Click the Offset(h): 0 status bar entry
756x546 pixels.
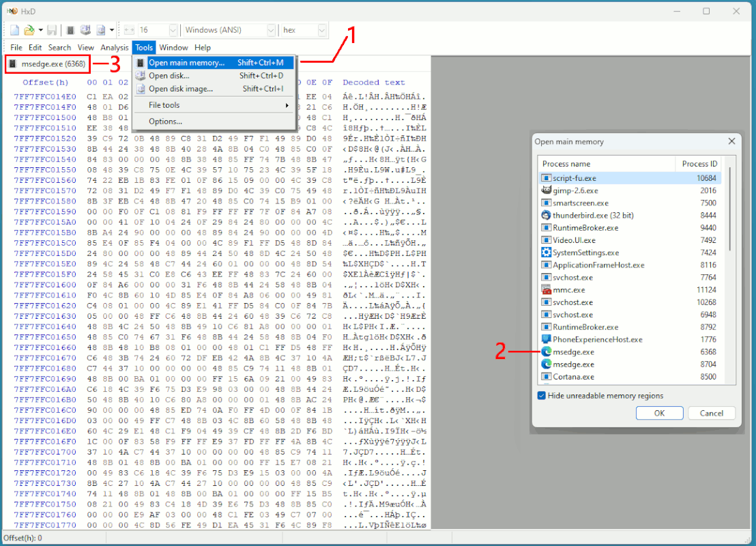pyautogui.click(x=23, y=538)
